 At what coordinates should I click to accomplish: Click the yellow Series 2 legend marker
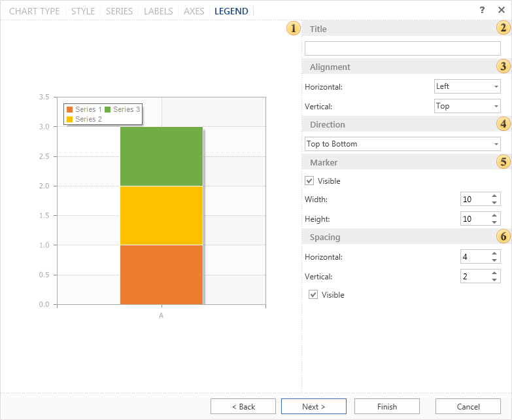pos(69,120)
